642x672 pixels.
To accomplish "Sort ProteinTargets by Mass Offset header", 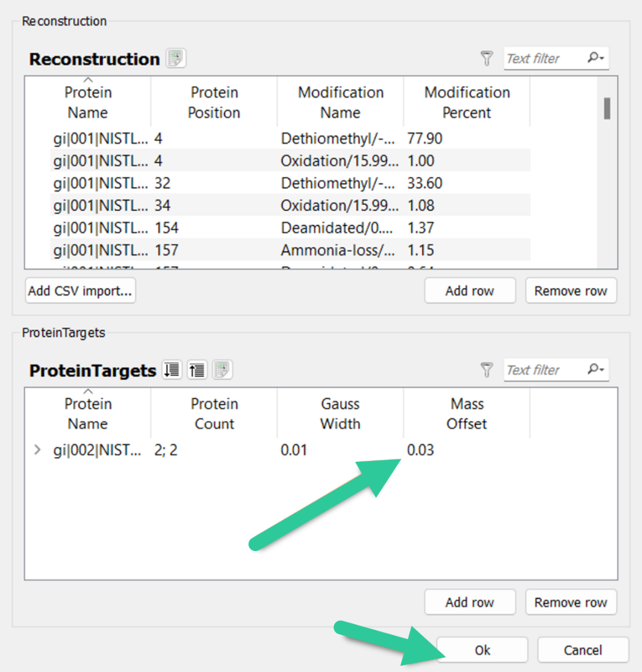I will click(x=466, y=414).
